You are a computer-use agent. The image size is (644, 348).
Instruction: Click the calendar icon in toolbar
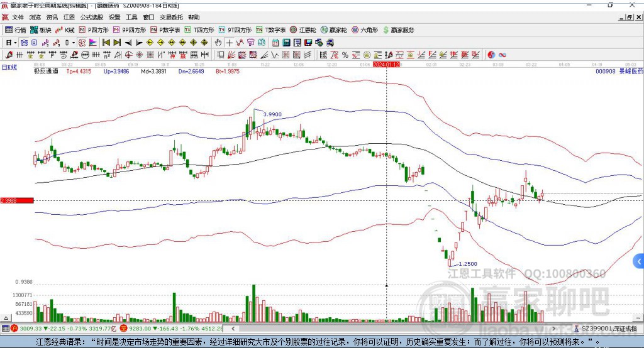pyautogui.click(x=275, y=43)
